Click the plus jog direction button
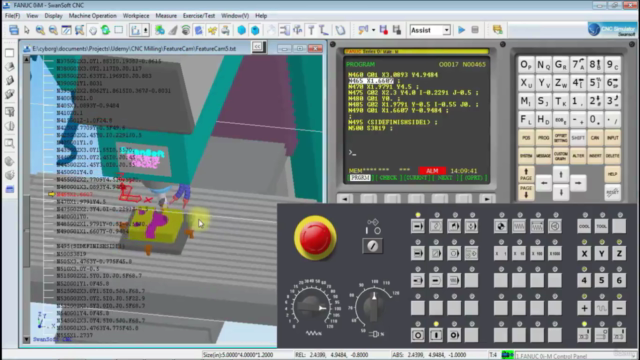Viewport: 640px width, 360px height. 584,308
